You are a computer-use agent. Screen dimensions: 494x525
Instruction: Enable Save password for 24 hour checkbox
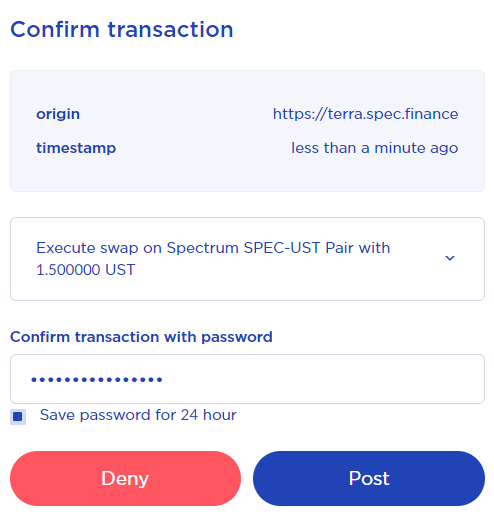[x=18, y=417]
